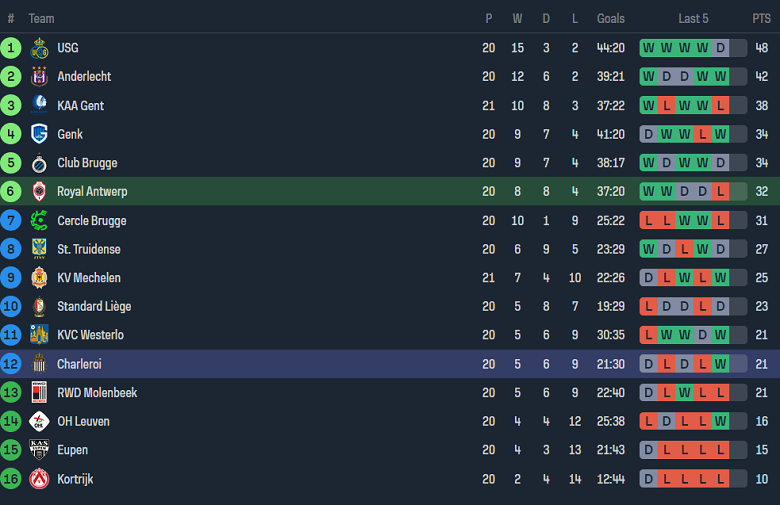The image size is (780, 505).
Task: Click the Genk club logo
Action: pyautogui.click(x=40, y=134)
